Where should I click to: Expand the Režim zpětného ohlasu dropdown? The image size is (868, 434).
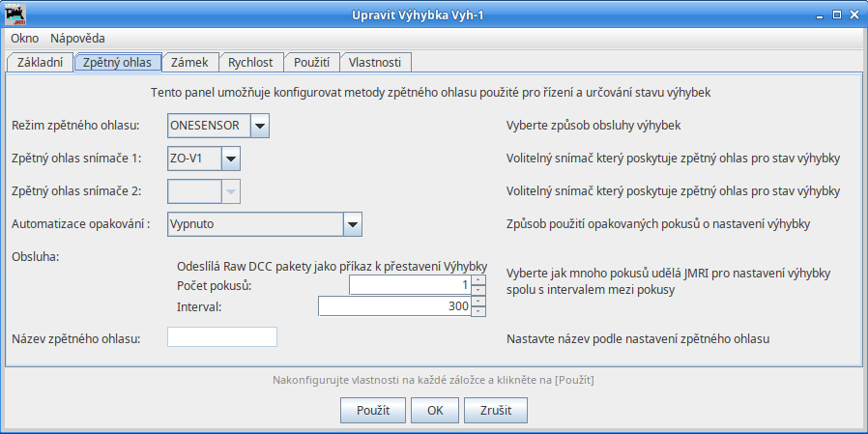pyautogui.click(x=259, y=125)
